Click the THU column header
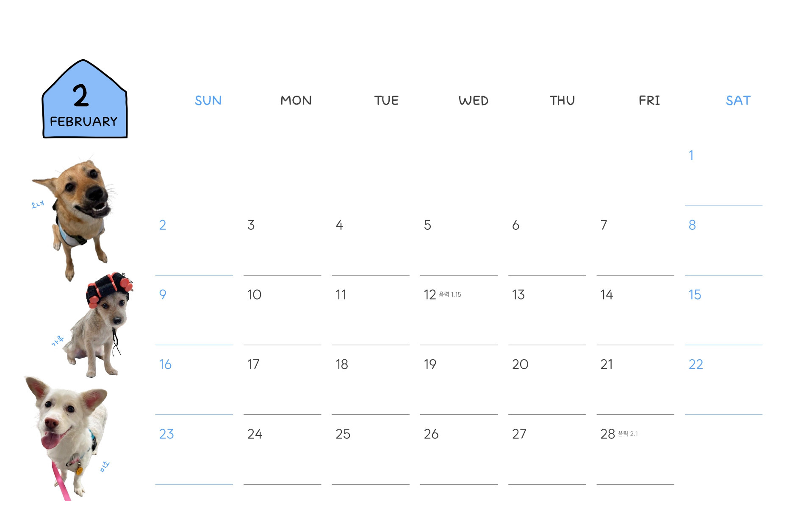Viewport: 812px width, 529px height. point(562,100)
